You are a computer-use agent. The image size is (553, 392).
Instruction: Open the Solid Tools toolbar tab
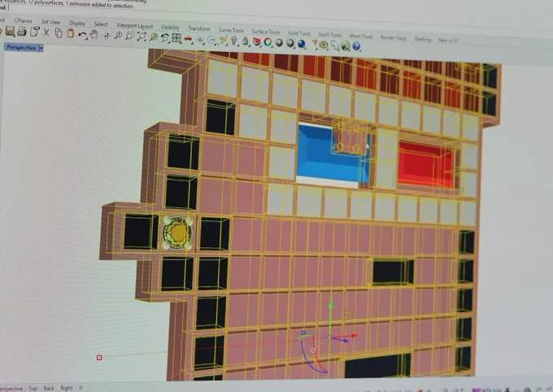(299, 33)
